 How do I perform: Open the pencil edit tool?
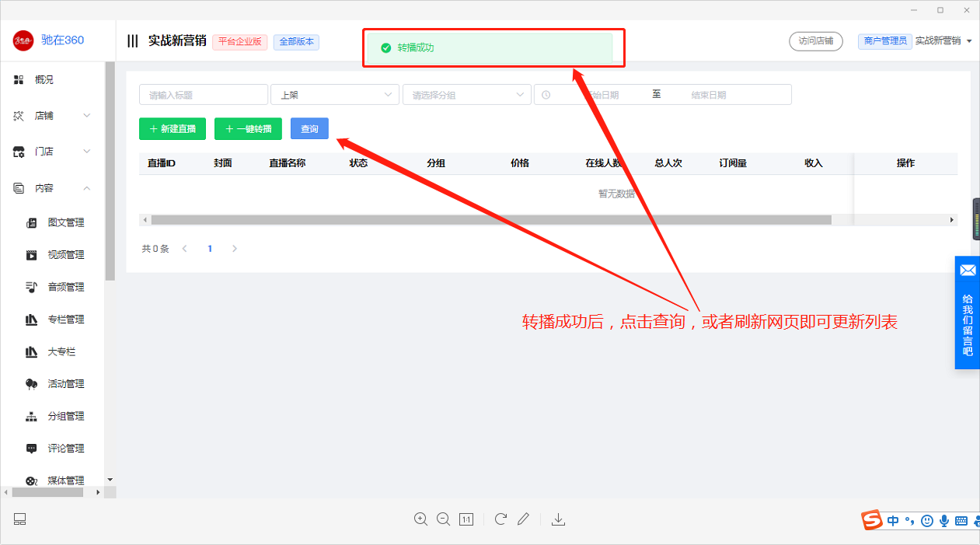(523, 519)
